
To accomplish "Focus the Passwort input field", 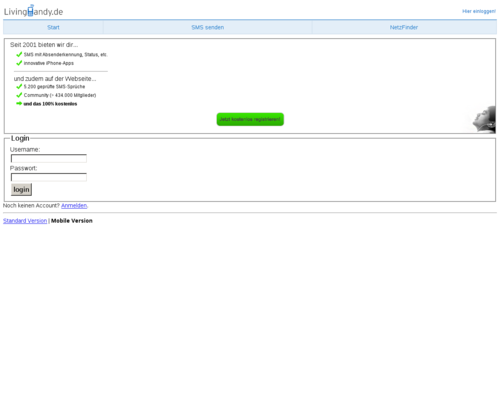I will point(49,177).
